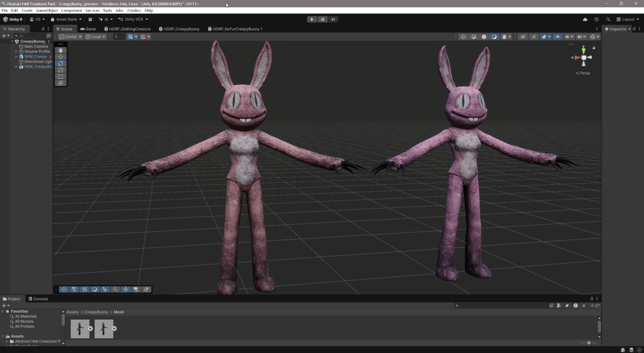The image size is (644, 353).
Task: Save search favorite star in Project panel
Action: click(583, 306)
